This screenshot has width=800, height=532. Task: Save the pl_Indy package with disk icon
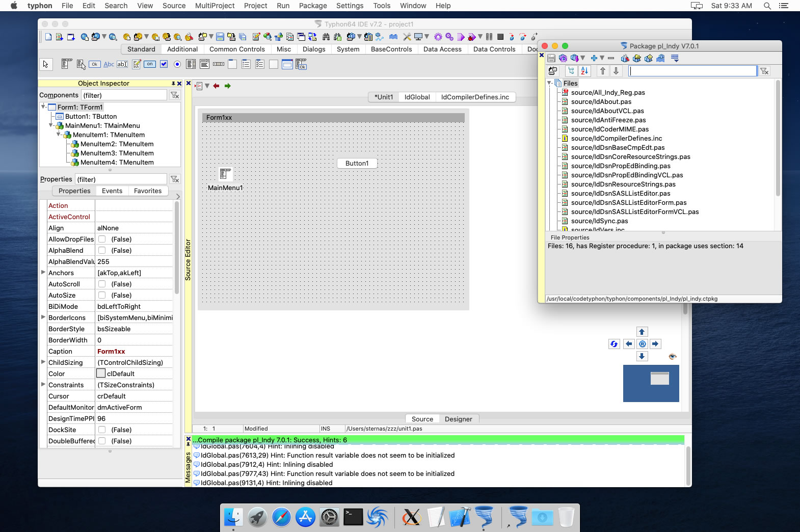(x=551, y=58)
